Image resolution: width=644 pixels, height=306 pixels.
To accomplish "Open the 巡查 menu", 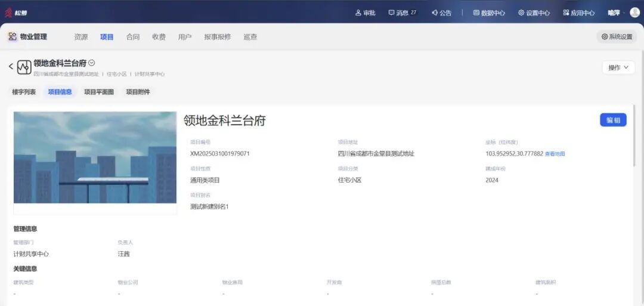I will [250, 37].
